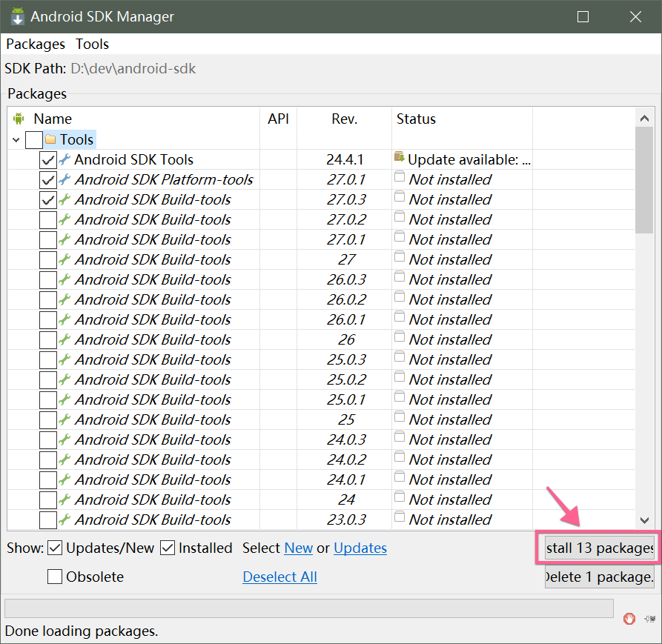The width and height of the screenshot is (662, 644).
Task: Click Not installed status icon for revision 26.0.1
Action: [400, 316]
